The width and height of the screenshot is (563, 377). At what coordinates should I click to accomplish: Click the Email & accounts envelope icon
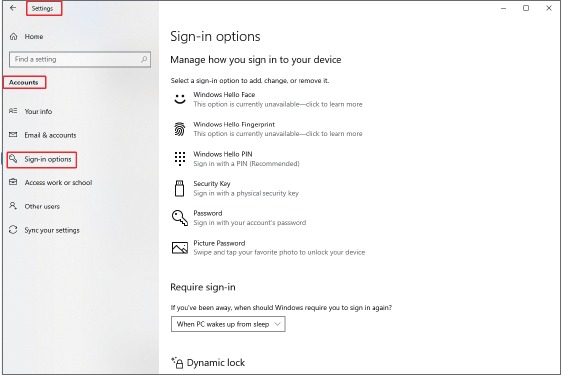pos(13,135)
